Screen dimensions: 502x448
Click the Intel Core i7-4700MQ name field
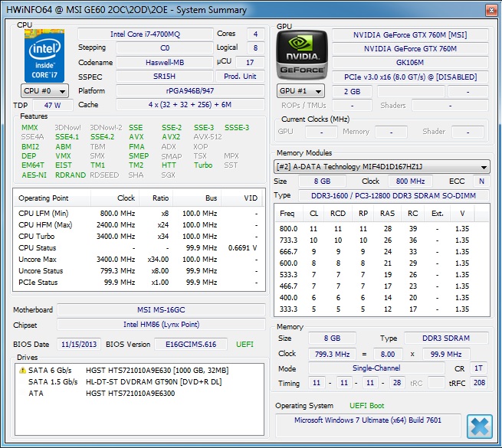146,34
